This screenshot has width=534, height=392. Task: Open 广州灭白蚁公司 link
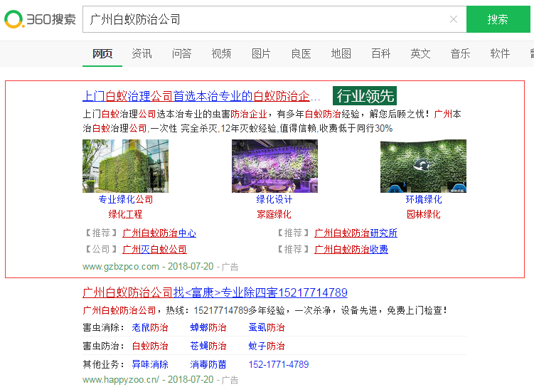[154, 250]
